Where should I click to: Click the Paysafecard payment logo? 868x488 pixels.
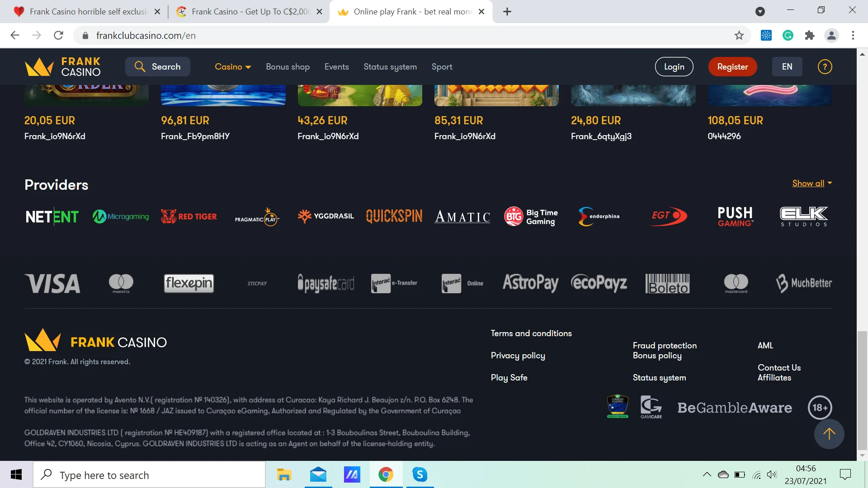click(x=325, y=283)
